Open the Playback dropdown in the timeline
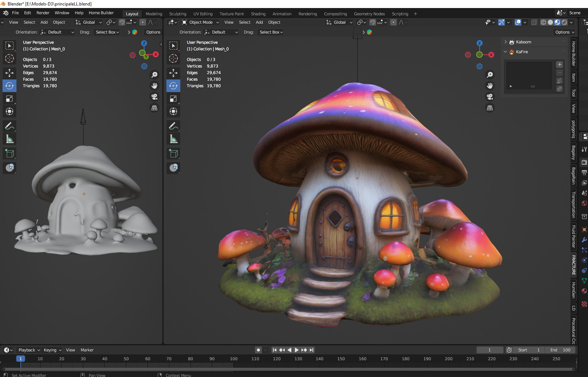 (29, 350)
